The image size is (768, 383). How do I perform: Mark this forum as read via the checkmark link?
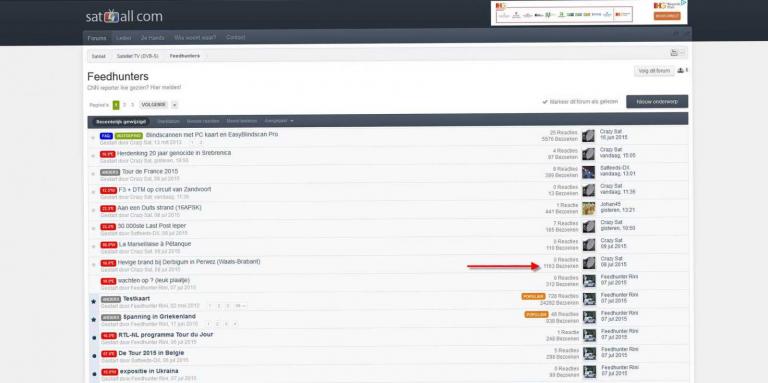(x=580, y=102)
